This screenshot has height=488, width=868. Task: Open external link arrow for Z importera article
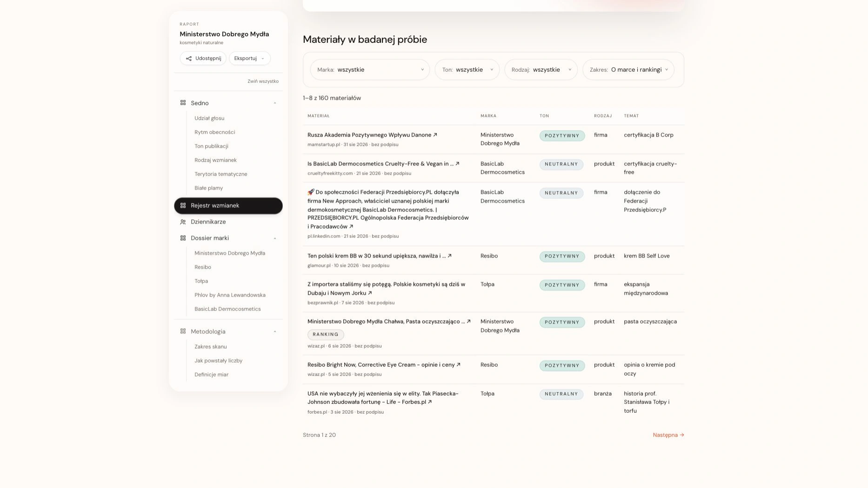[x=370, y=293]
